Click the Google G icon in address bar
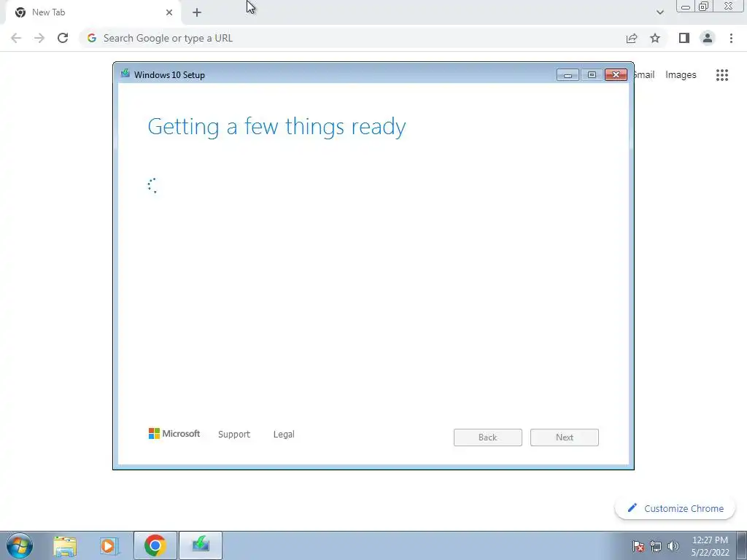Image resolution: width=747 pixels, height=560 pixels. click(92, 38)
